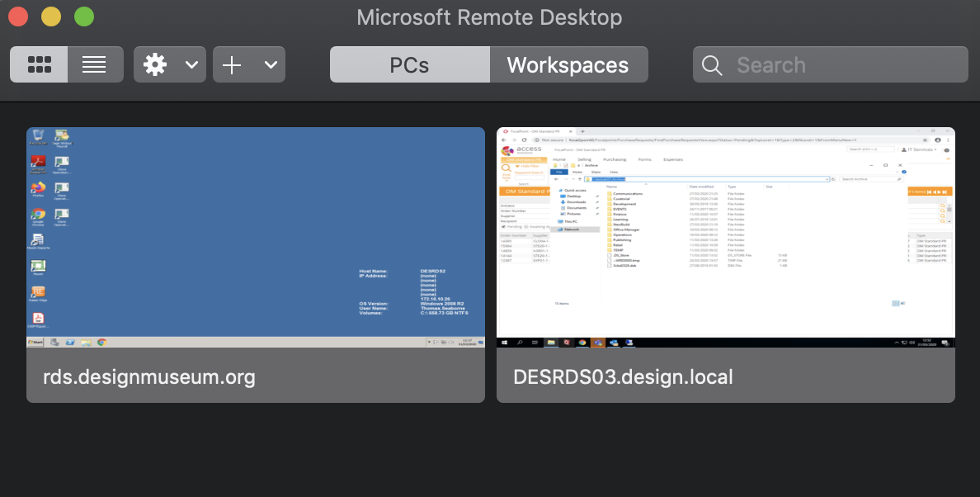980x497 pixels.
Task: Switch to the Workspaces tab
Action: (x=568, y=64)
